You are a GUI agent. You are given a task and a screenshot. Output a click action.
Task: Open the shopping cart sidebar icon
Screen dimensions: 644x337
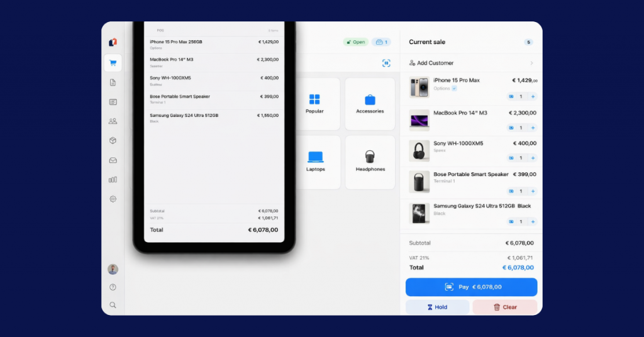113,63
